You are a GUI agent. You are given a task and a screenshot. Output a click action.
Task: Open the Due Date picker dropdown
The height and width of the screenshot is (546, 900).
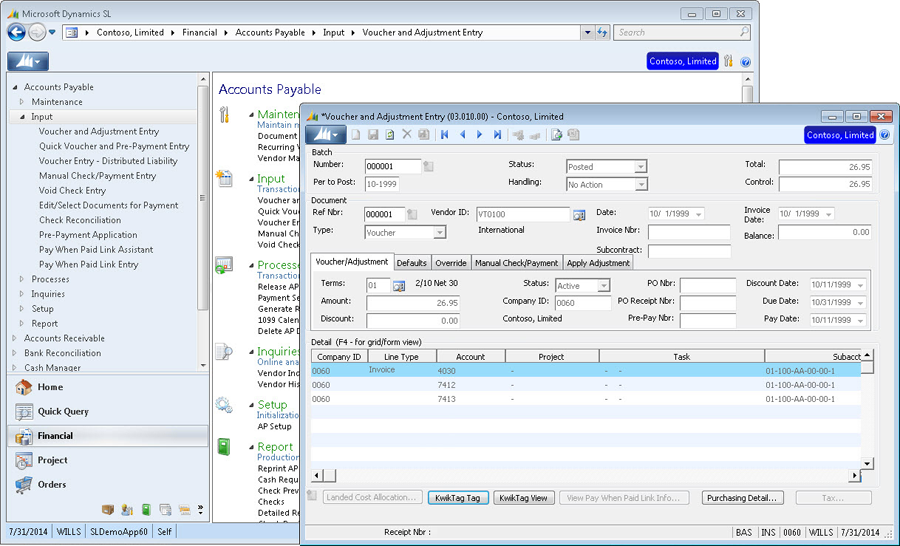coord(860,303)
